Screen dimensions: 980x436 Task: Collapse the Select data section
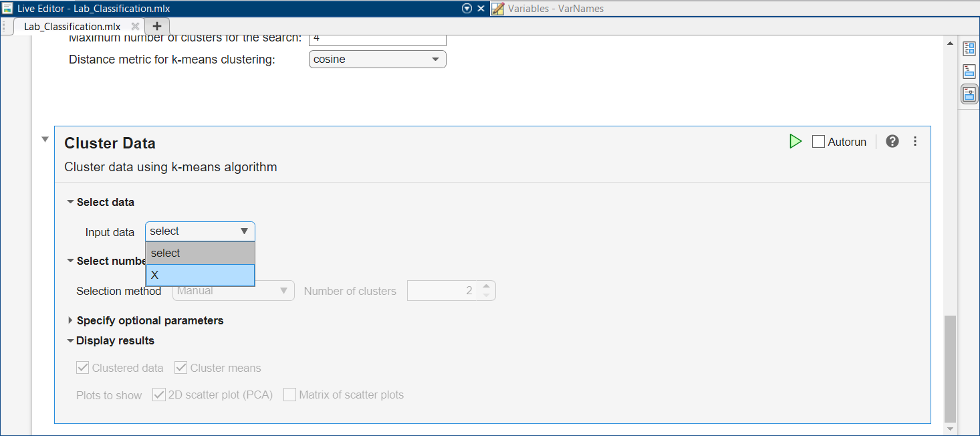(70, 202)
